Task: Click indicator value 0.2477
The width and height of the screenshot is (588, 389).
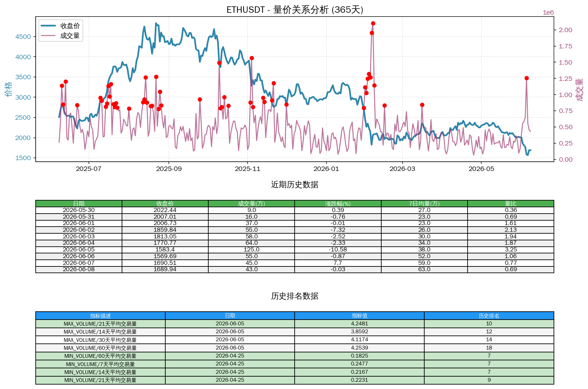Action: pyautogui.click(x=360, y=364)
